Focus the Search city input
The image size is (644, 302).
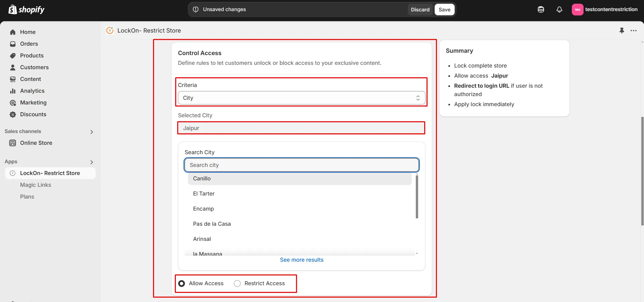(x=301, y=165)
